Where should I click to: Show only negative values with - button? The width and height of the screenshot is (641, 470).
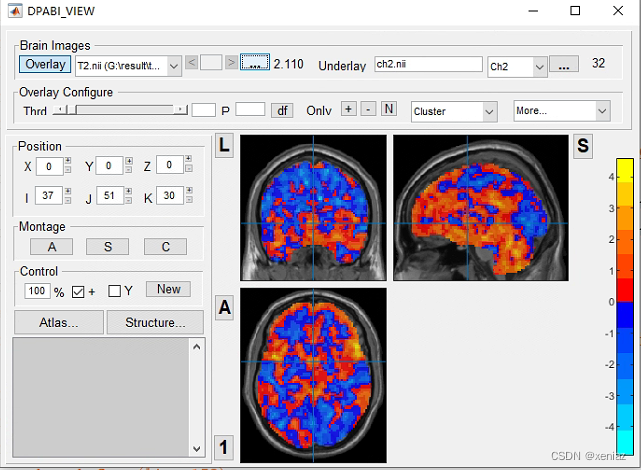(368, 109)
